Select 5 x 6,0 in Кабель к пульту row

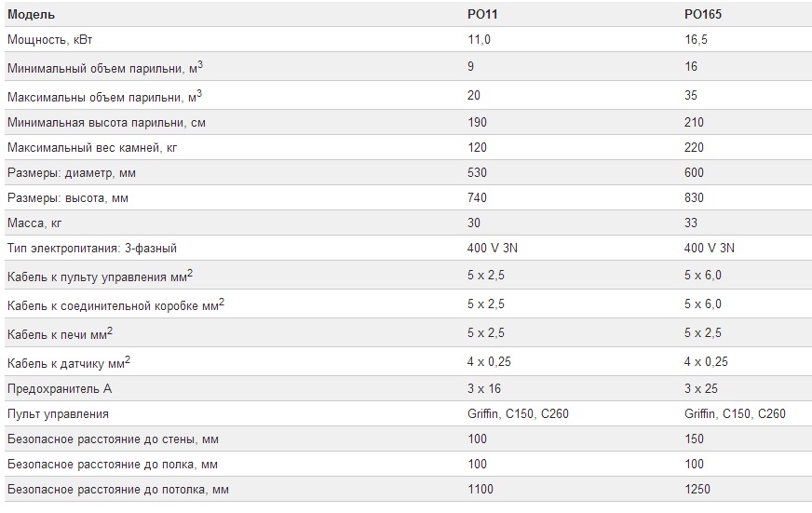pos(703,275)
